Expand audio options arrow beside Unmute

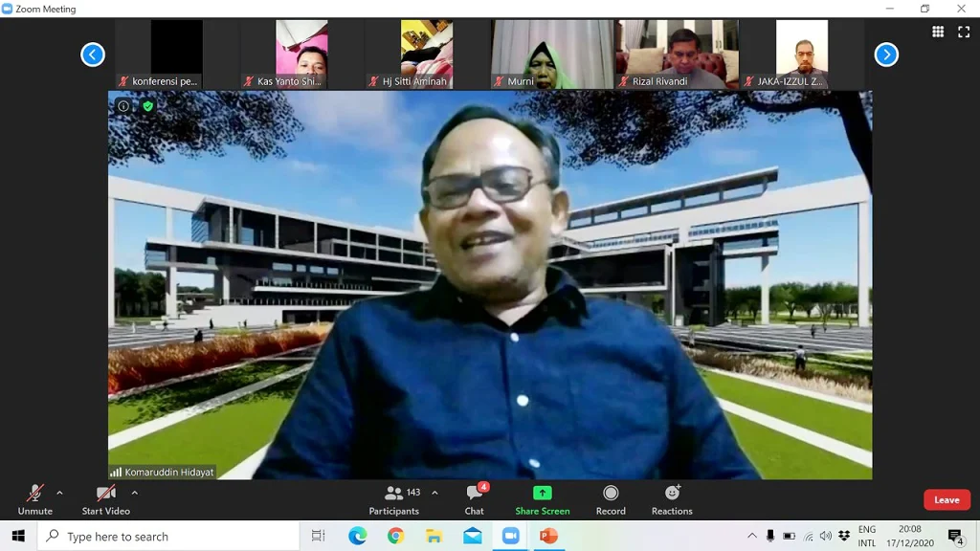click(59, 494)
